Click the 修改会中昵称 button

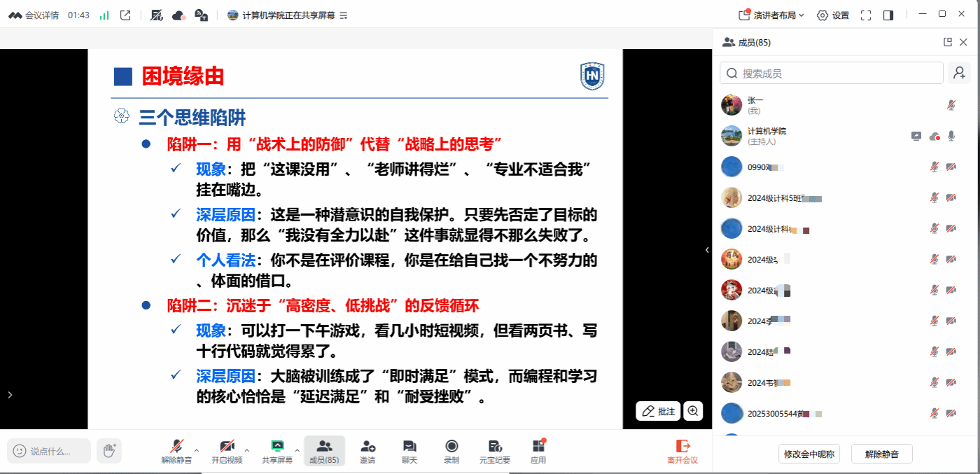click(x=808, y=454)
